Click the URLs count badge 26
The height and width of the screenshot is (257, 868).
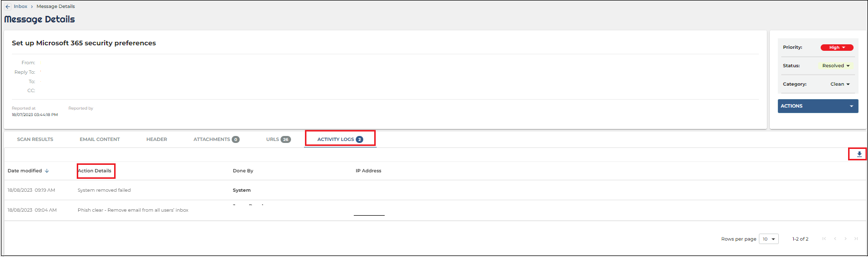(286, 139)
